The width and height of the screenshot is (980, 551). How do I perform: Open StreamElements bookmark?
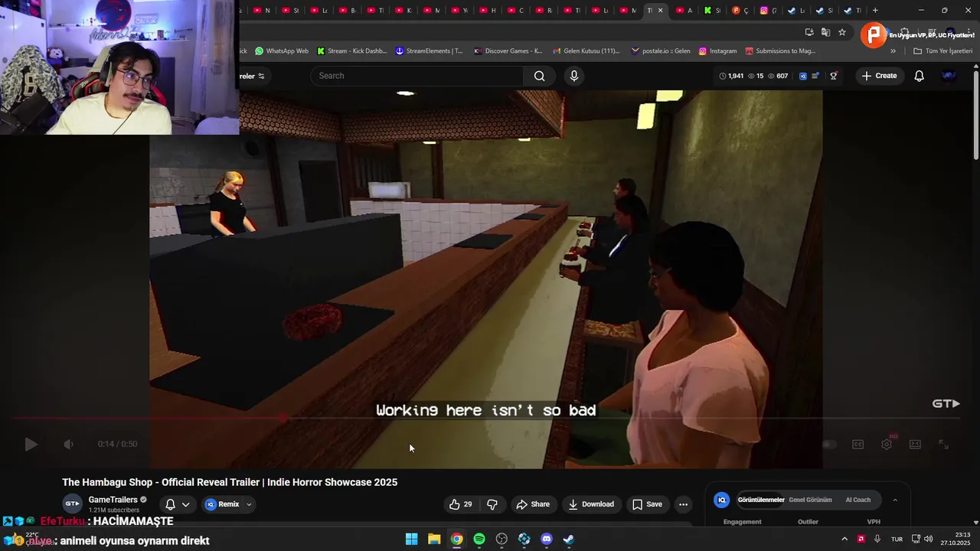pos(429,51)
